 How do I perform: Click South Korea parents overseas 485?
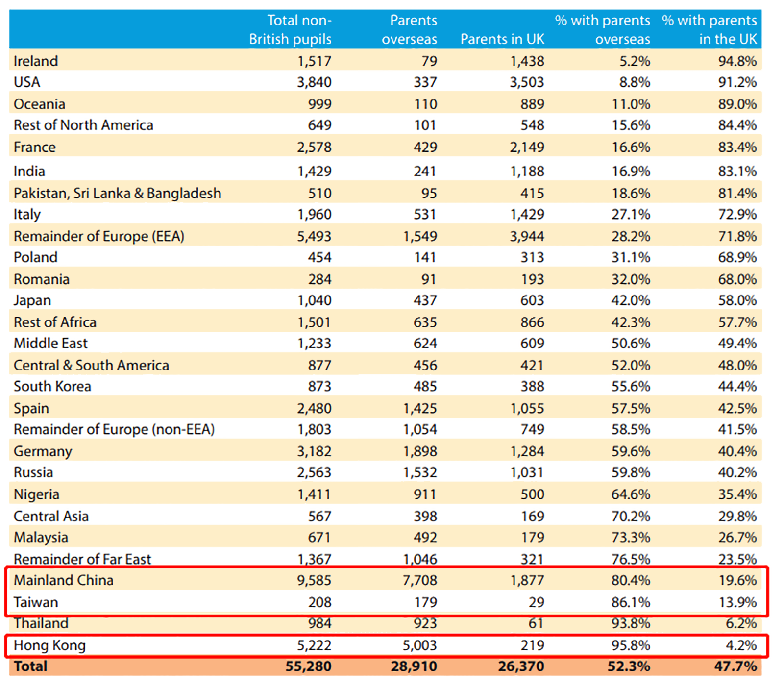point(425,387)
